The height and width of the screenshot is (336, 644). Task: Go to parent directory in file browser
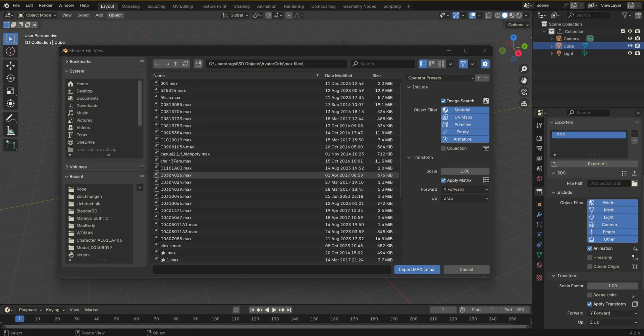(176, 64)
